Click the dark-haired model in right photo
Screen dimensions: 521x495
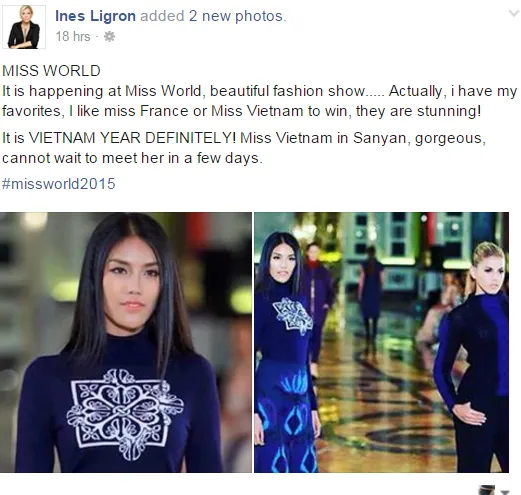click(x=287, y=353)
